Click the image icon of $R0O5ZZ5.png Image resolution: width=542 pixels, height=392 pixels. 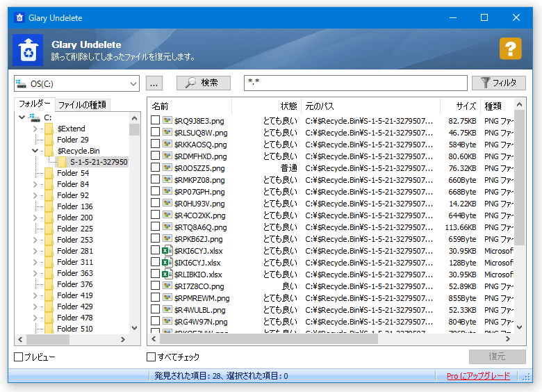point(167,168)
